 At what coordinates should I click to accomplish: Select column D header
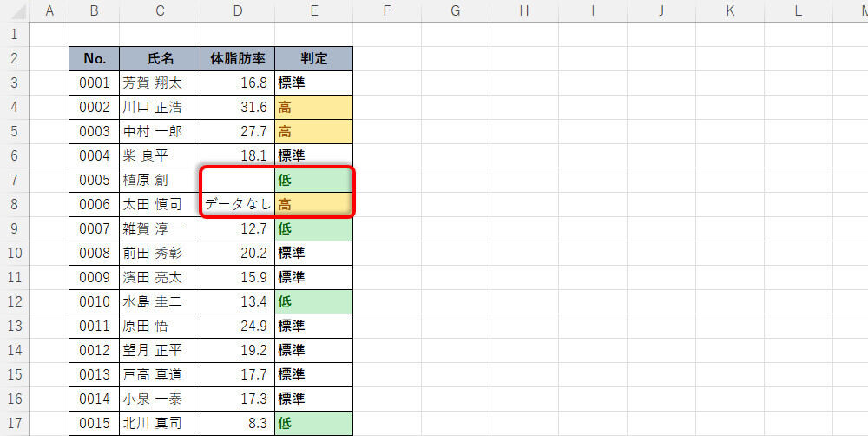238,11
